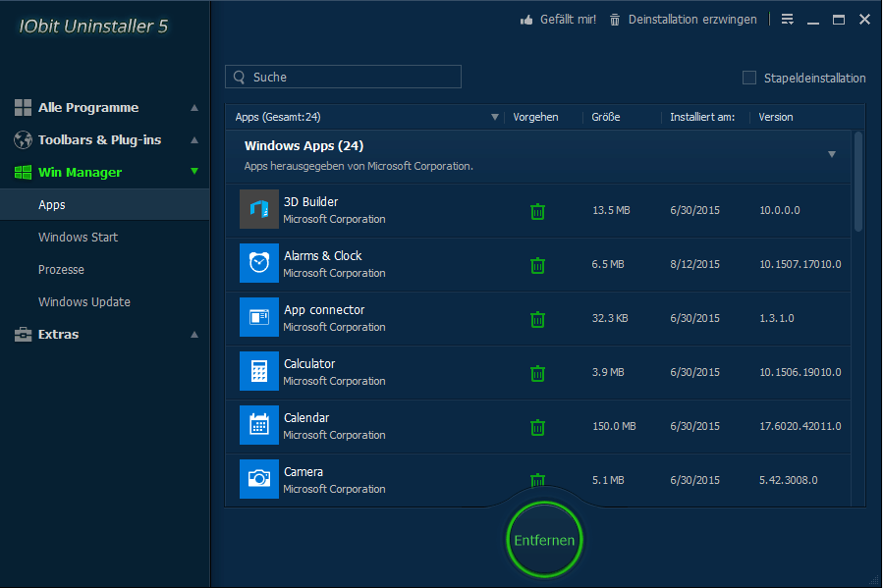Remove Calculator using its trash icon
The height and width of the screenshot is (588, 883).
point(538,373)
